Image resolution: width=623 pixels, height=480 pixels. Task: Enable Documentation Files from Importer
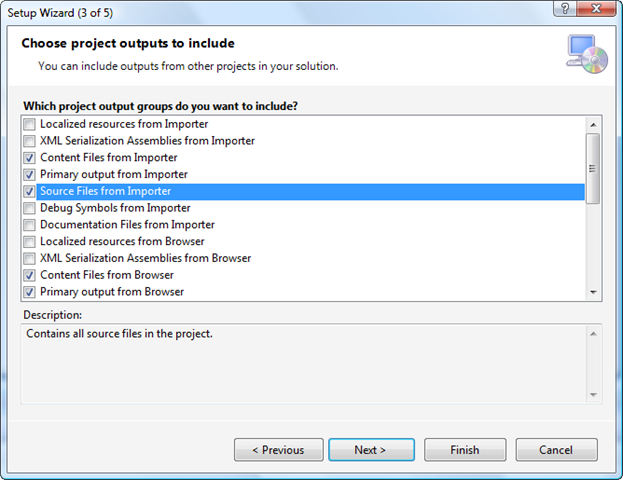coord(30,225)
